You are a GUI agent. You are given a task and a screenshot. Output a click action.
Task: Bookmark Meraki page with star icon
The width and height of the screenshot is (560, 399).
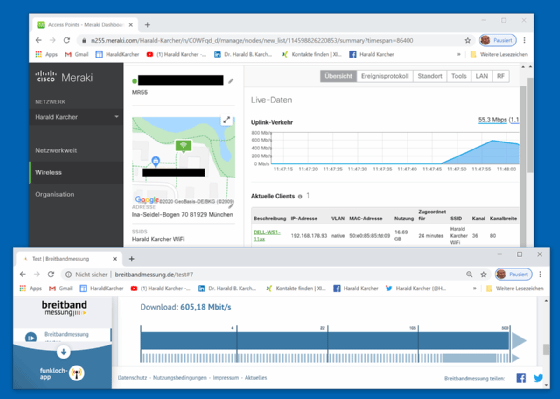coord(468,40)
